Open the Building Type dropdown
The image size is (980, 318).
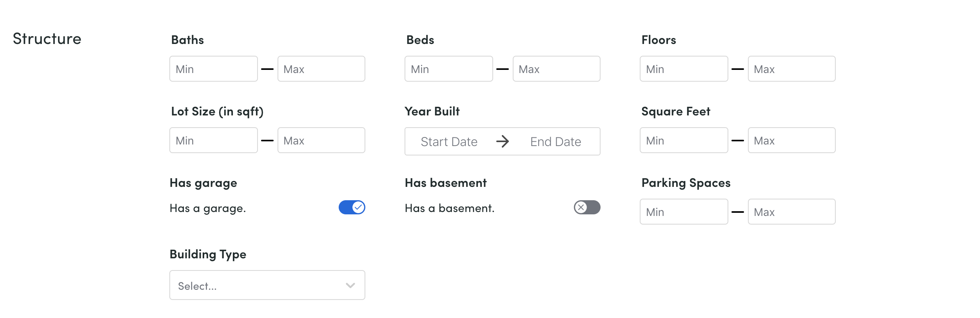click(x=259, y=285)
